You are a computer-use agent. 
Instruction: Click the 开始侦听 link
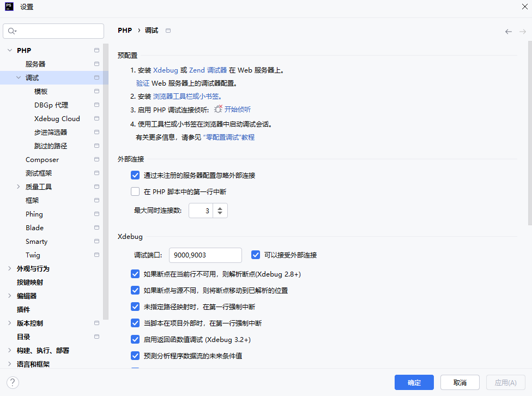(x=238, y=109)
